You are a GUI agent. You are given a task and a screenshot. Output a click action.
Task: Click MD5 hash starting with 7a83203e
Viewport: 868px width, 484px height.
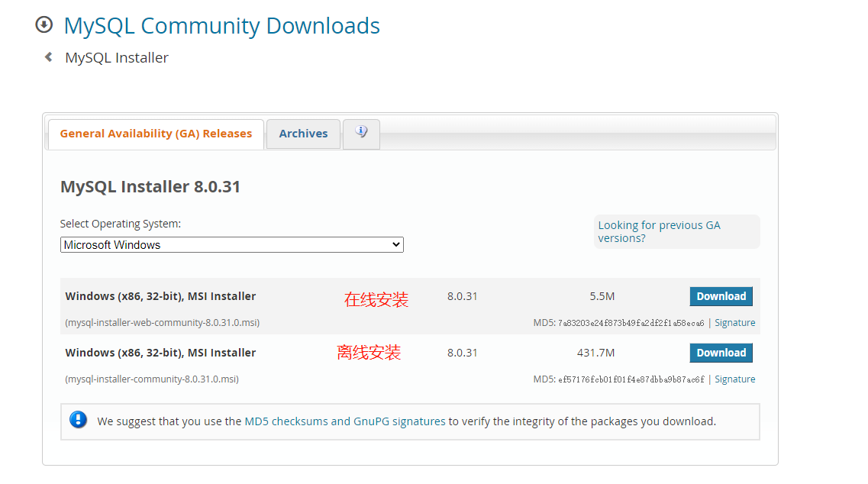[x=631, y=323]
